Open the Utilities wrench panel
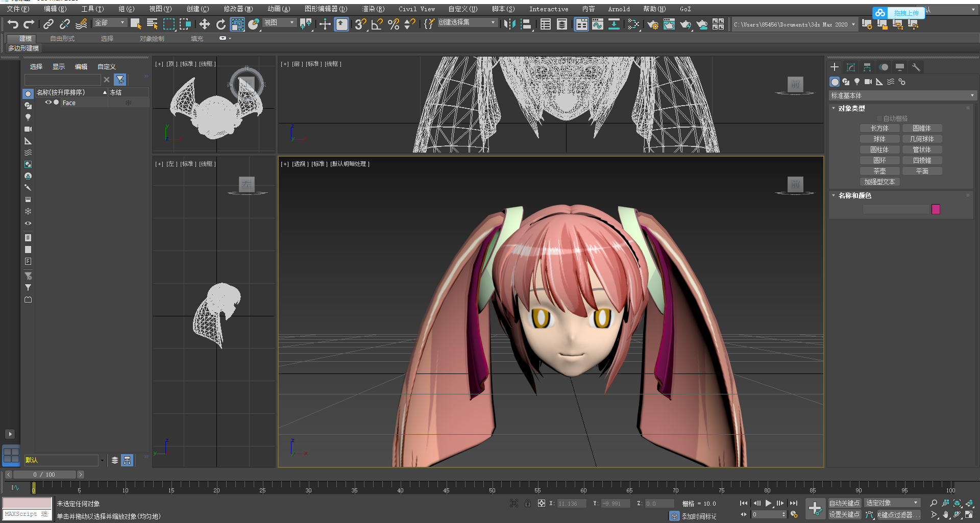 [x=916, y=67]
